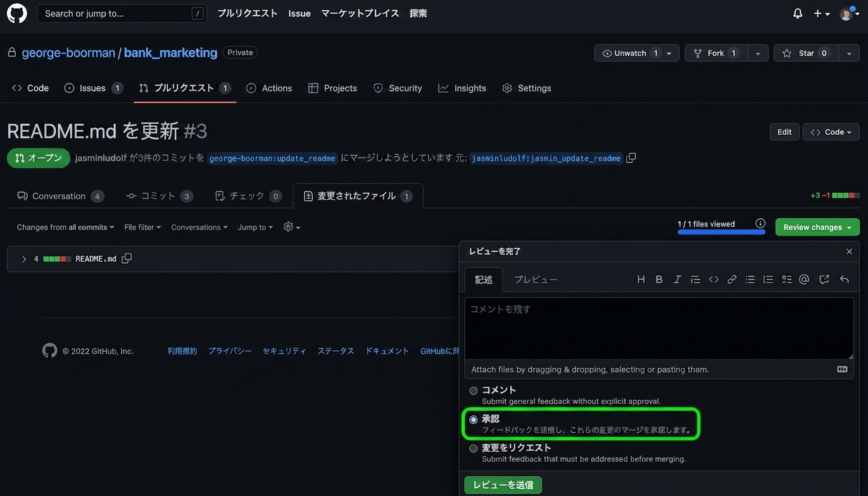Select the 変更をリクエスト radio option
This screenshot has height=496, width=868.
point(474,449)
